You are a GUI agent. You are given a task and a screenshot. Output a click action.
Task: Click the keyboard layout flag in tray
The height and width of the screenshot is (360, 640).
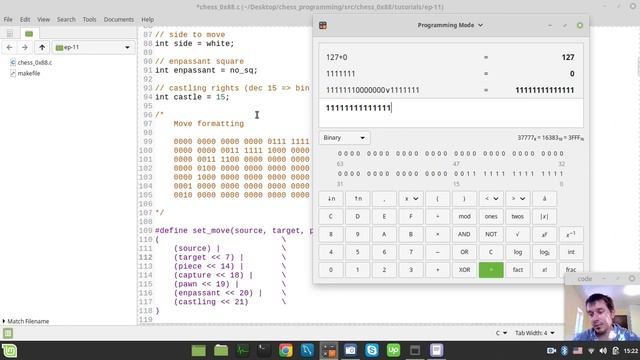point(578,351)
